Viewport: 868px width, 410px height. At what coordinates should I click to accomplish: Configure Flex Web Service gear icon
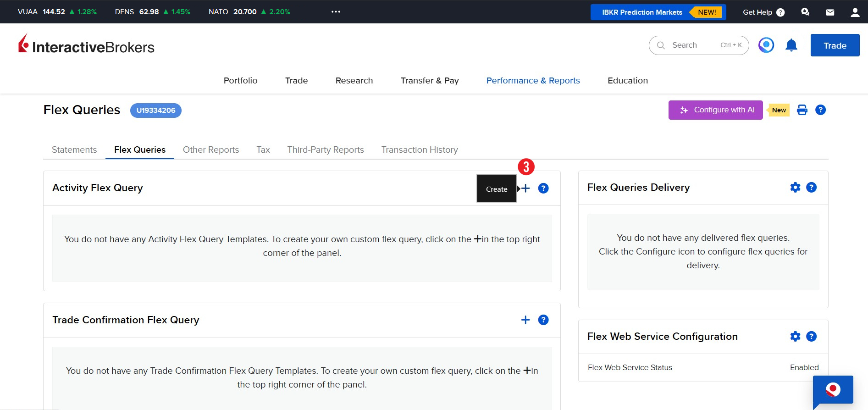[x=796, y=337]
